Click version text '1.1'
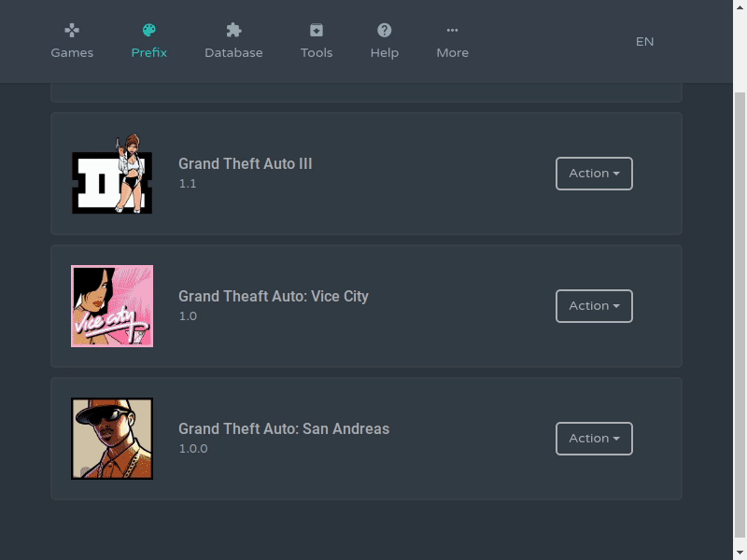 pyautogui.click(x=188, y=184)
